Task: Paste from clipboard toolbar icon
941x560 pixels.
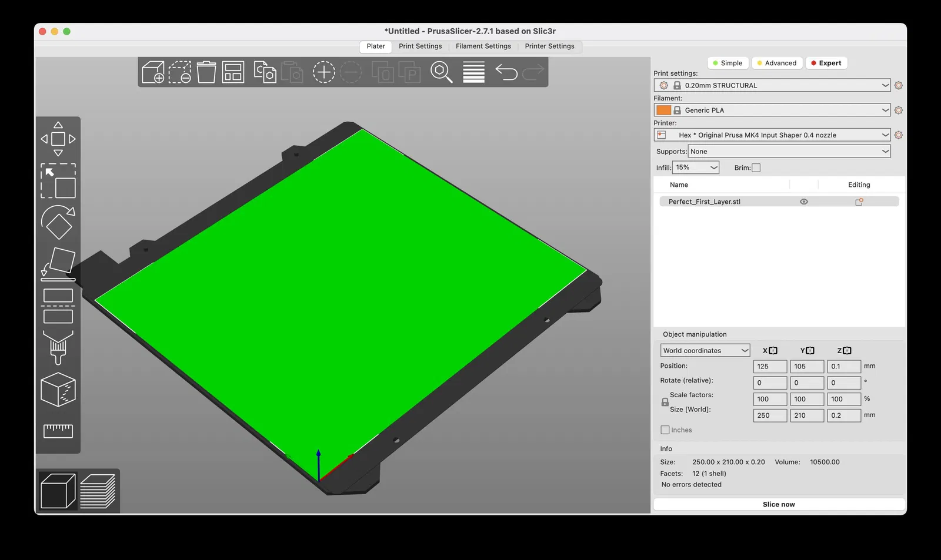Action: click(292, 72)
